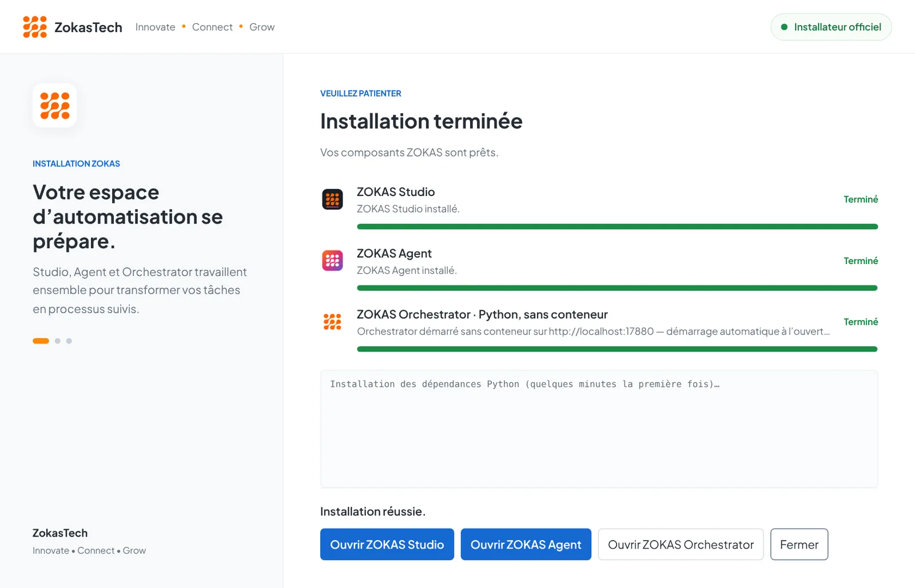This screenshot has height=588, width=915.
Task: Click the ZOKAS Orchestrator progress bar
Action: point(617,349)
